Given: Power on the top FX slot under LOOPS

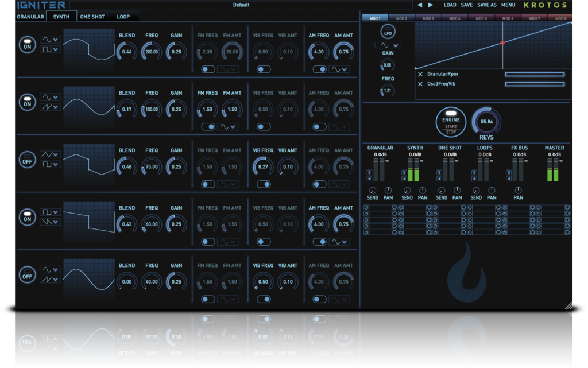Looking at the screenshot, I should tap(470, 207).
